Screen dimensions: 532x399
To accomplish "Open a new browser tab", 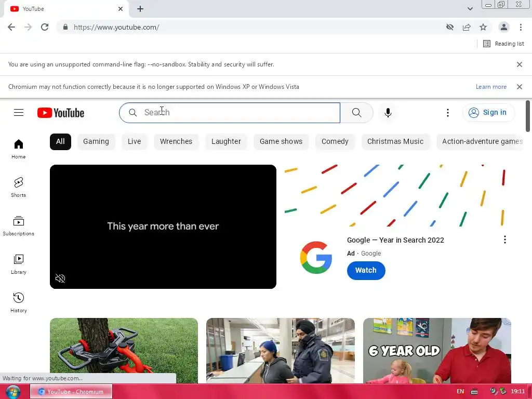I will click(140, 9).
